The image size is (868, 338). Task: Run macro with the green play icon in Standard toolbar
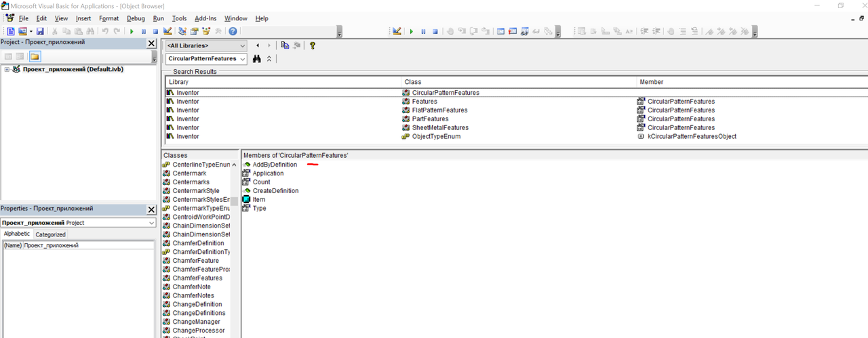(132, 31)
